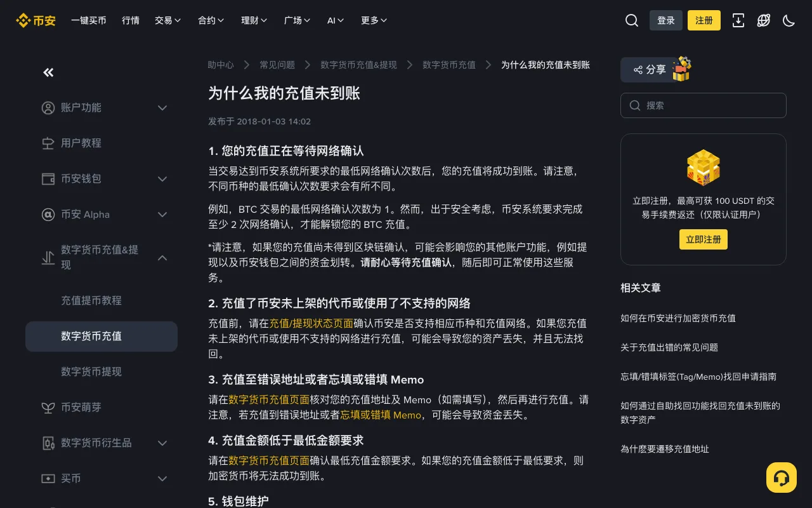Open the customer support headset chat

(782, 478)
